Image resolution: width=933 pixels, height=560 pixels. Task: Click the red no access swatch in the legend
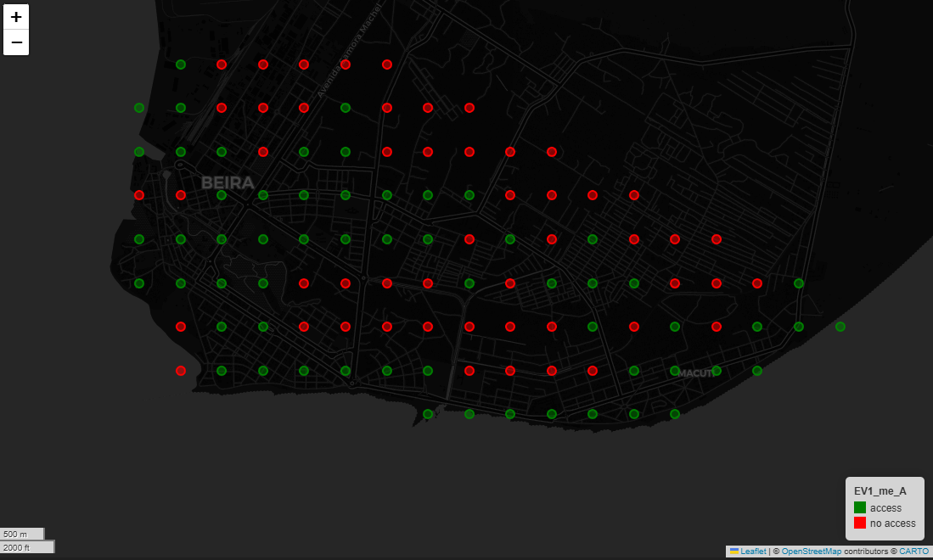click(859, 524)
